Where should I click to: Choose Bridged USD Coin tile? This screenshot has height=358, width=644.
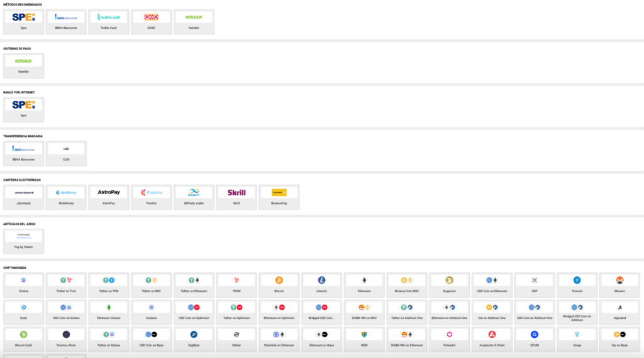tap(321, 312)
